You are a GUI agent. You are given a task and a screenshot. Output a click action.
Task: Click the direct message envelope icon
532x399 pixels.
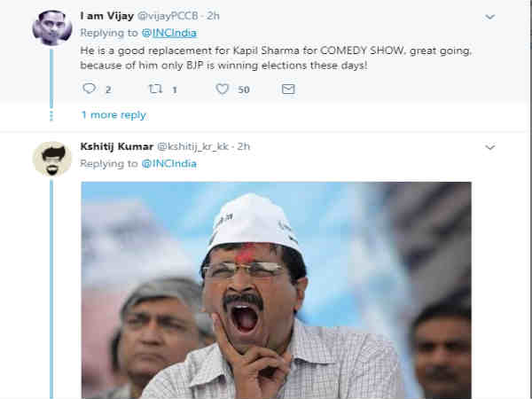(287, 90)
